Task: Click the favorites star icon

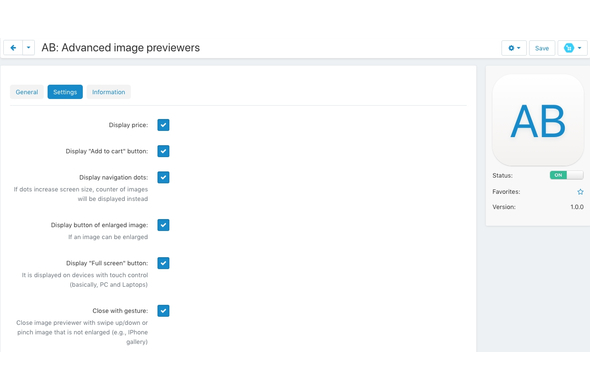Action: (x=580, y=192)
